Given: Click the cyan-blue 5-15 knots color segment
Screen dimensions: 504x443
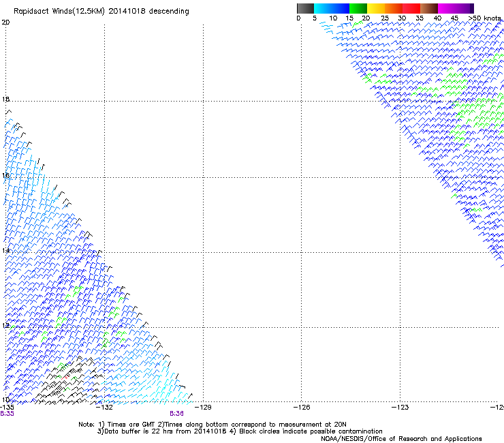Looking at the screenshot, I should click(x=332, y=8).
